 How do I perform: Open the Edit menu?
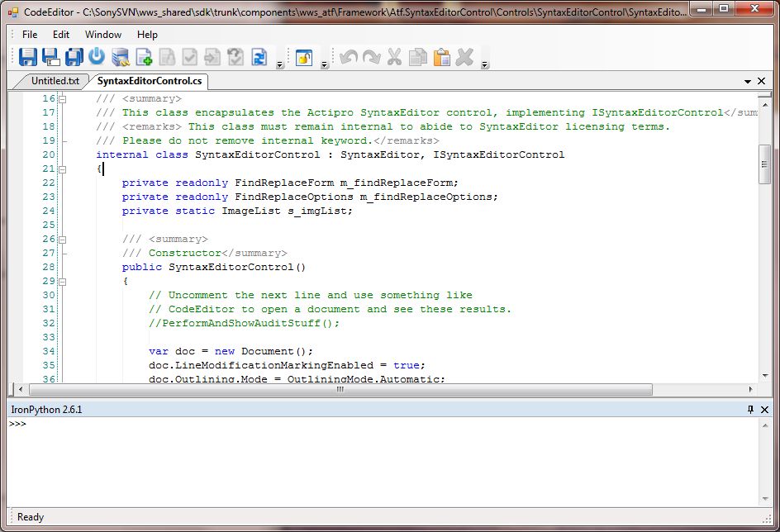[x=61, y=35]
